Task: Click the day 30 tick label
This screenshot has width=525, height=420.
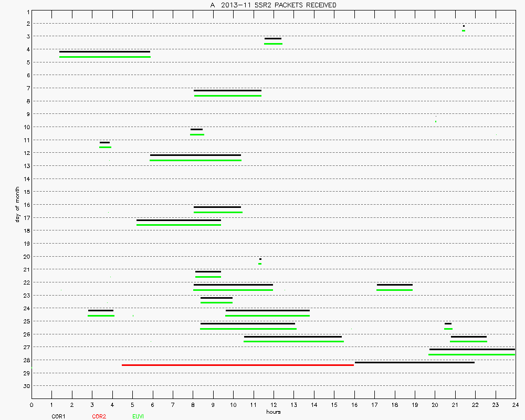Action: pyautogui.click(x=26, y=386)
